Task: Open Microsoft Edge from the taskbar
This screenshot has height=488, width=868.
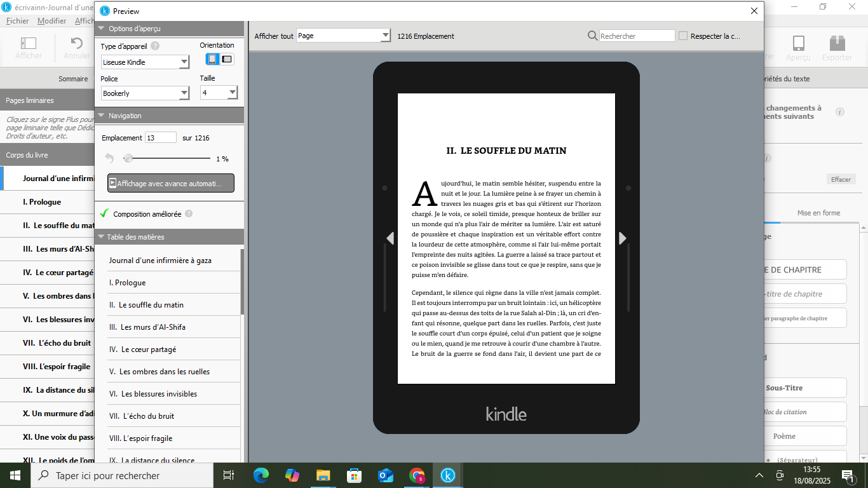Action: (261, 475)
